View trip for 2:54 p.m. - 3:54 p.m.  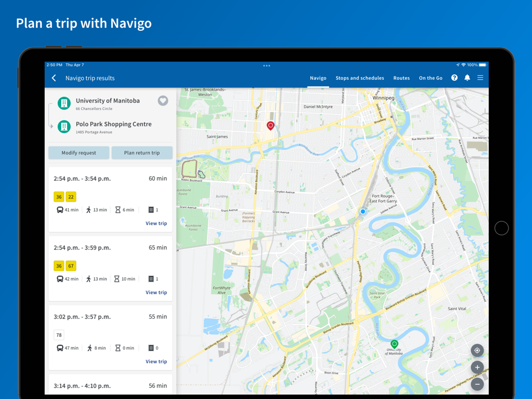click(156, 223)
